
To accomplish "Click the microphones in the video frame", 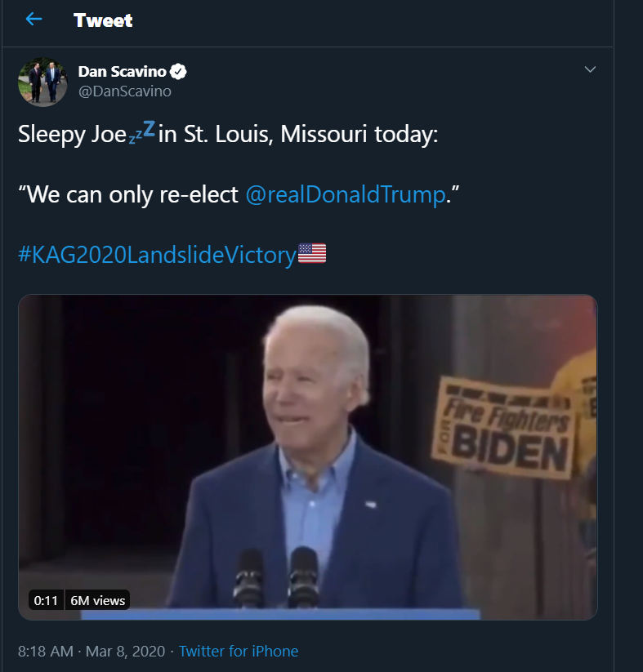I will pos(277,576).
